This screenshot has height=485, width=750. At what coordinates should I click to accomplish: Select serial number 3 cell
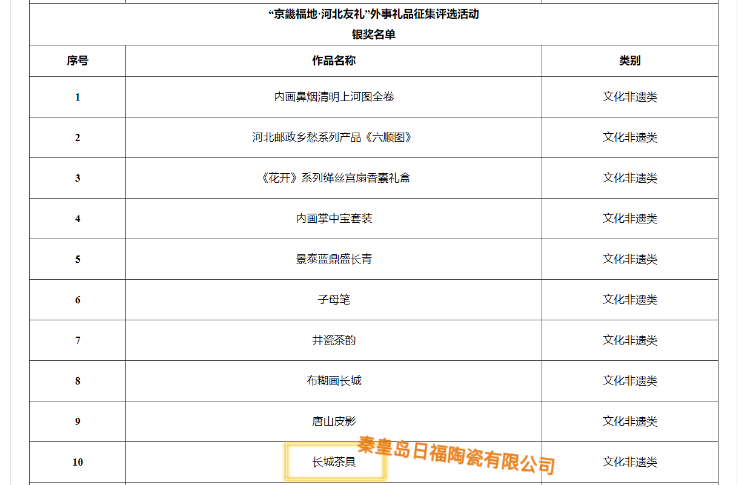[77, 178]
